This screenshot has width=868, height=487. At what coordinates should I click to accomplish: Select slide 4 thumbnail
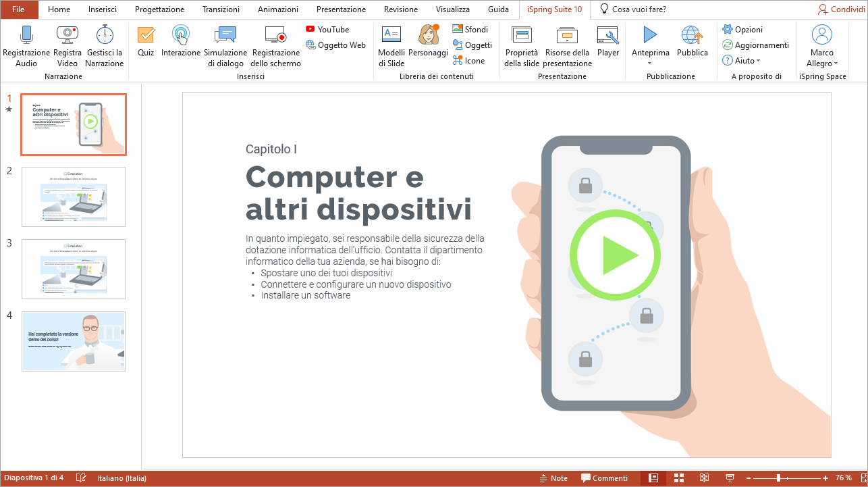point(74,341)
